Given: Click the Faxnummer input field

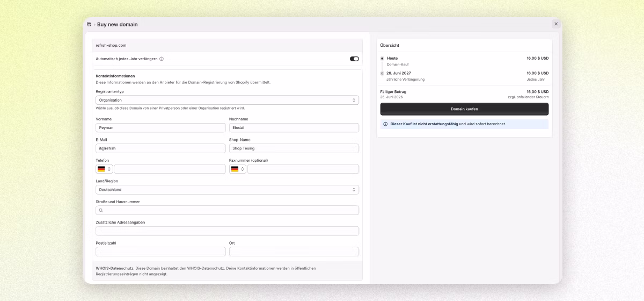Looking at the screenshot, I should (x=303, y=169).
